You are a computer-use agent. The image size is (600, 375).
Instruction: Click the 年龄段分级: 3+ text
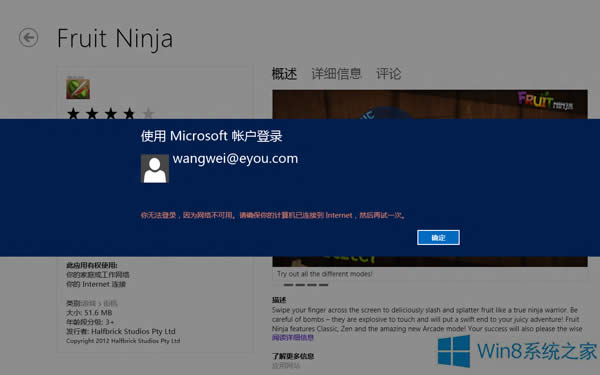90,322
